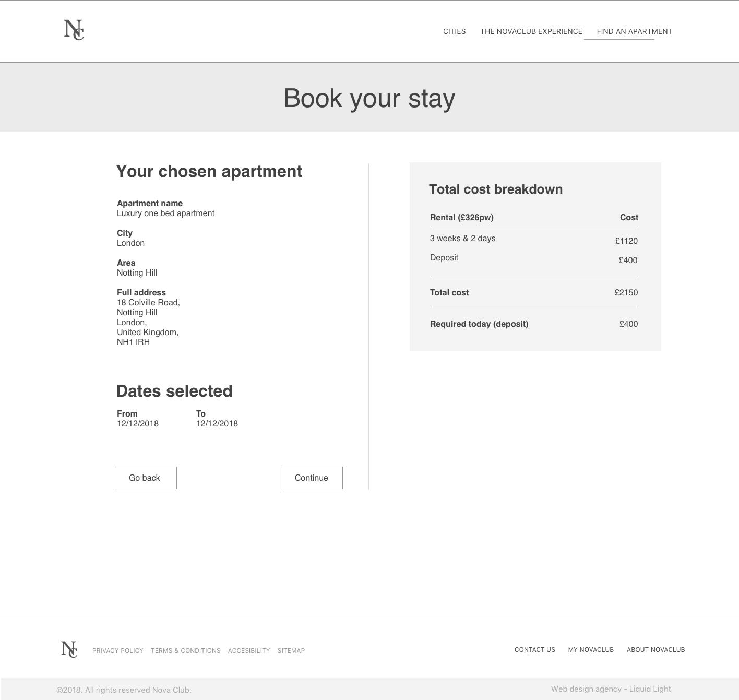Click the Required today deposit row
The image size is (739, 700).
[x=533, y=324]
